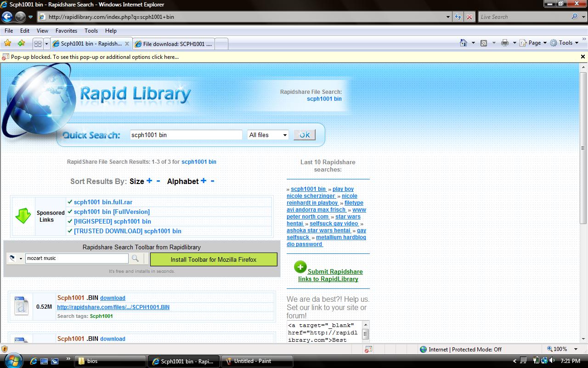The width and height of the screenshot is (588, 368).
Task: Click the pop-up blocker status bar icon
Action: click(x=368, y=349)
